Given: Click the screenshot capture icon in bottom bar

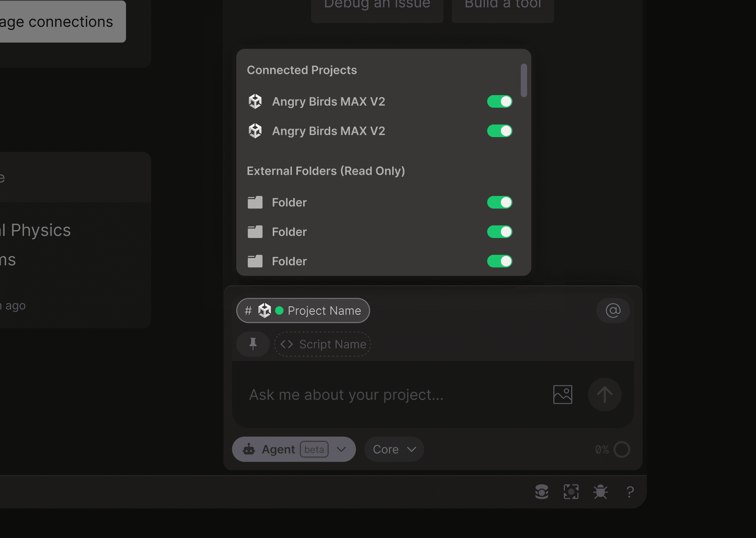Looking at the screenshot, I should (571, 492).
